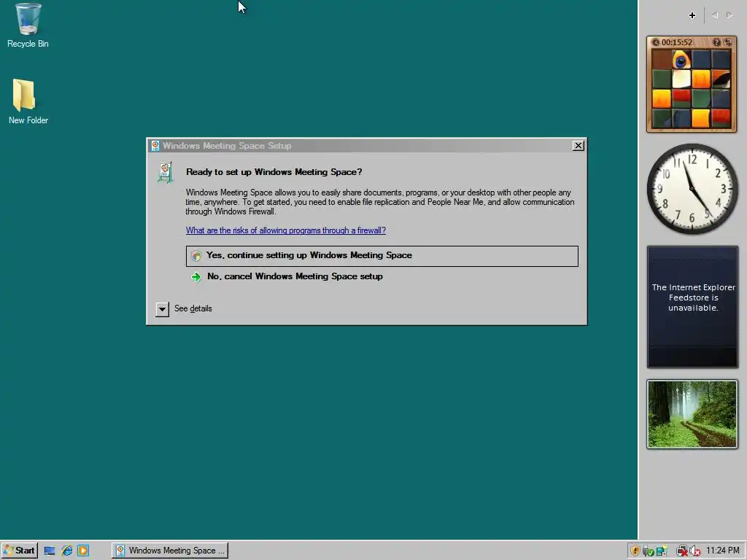
Task: Launch Windows Media Player from quick launch
Action: 83,551
